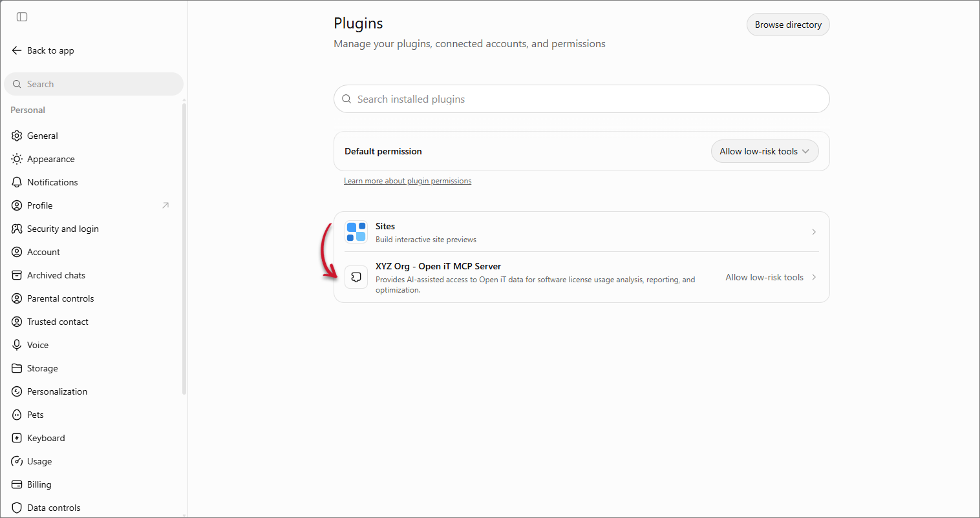Expand the XYZ Org MCP Server row chevron
Screen dimensions: 980x518
814,277
